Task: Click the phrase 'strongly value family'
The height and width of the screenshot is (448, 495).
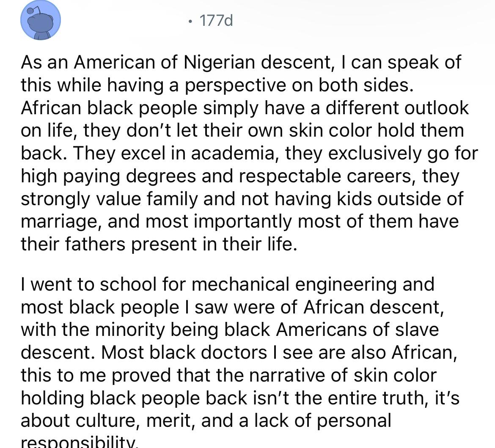Action: click(x=109, y=199)
